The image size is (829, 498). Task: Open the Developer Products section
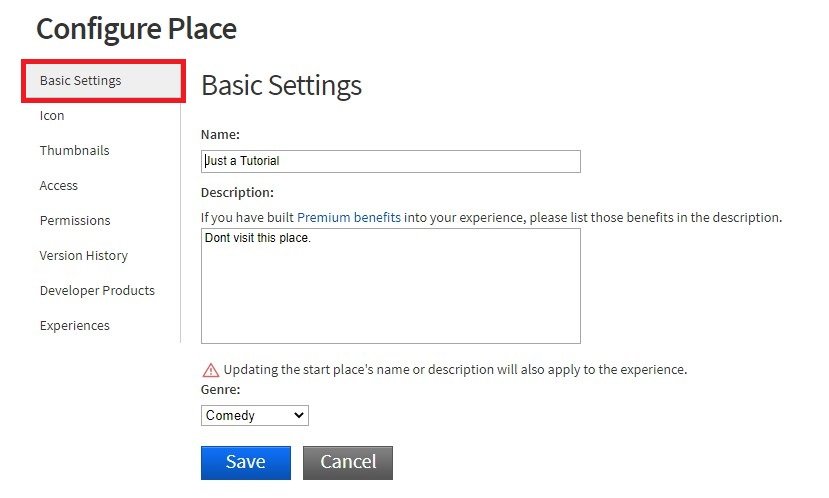97,291
